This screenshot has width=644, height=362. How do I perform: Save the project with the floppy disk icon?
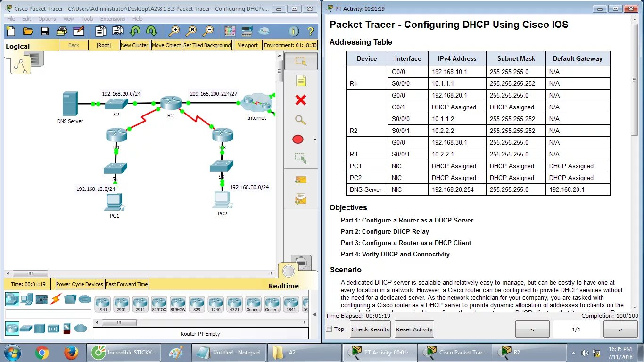(x=45, y=31)
